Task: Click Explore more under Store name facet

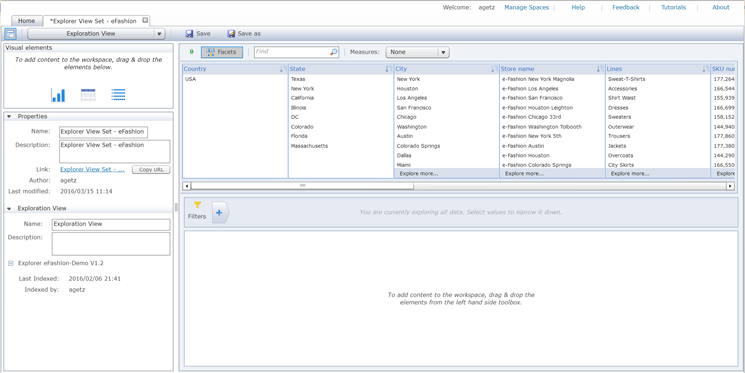Action: (525, 173)
